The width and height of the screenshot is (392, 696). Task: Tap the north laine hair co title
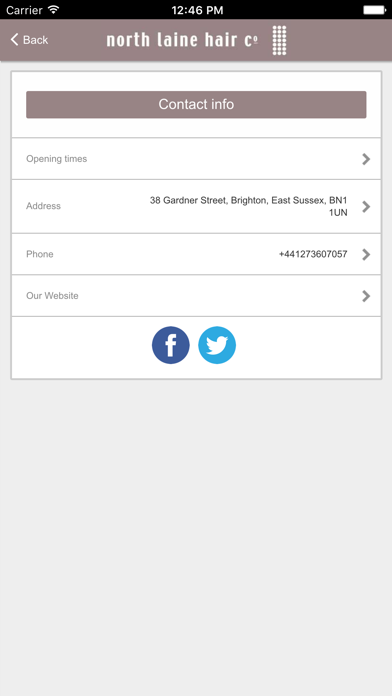point(182,40)
